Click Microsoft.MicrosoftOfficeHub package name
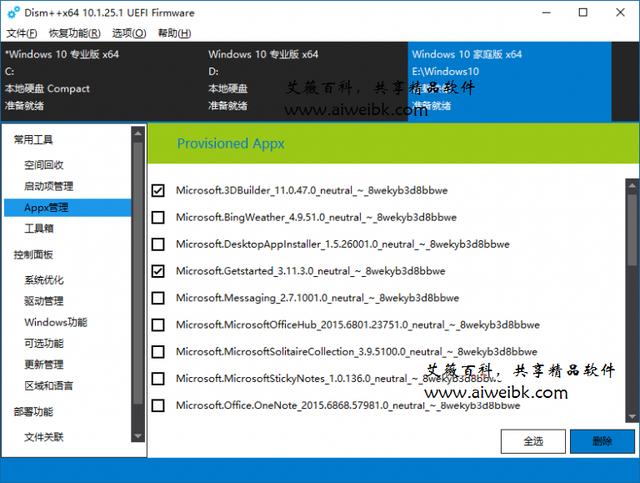This screenshot has height=483, width=640. (x=358, y=325)
